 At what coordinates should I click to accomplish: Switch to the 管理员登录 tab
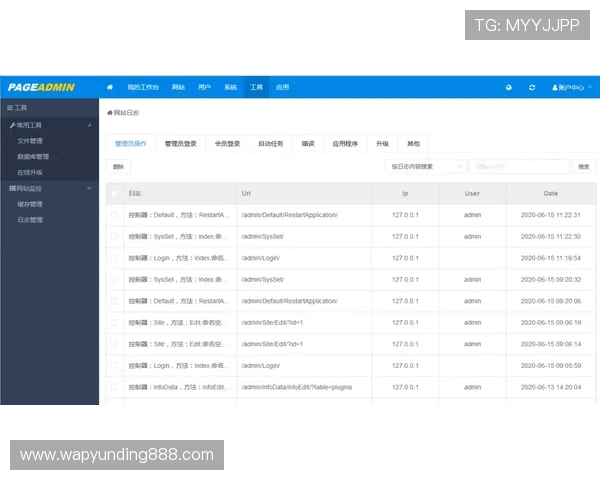[181, 143]
